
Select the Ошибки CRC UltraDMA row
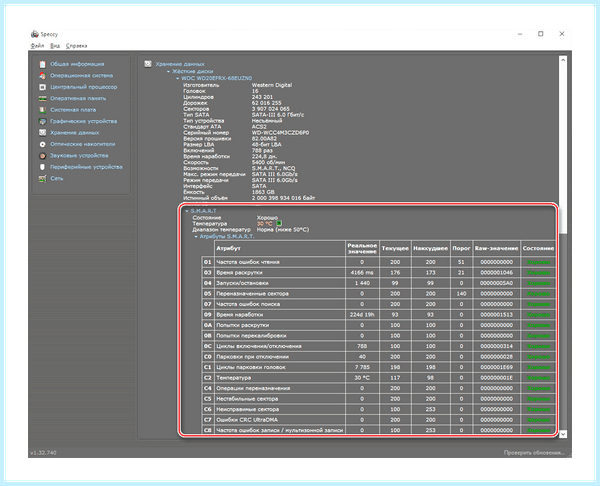pyautogui.click(x=378, y=420)
